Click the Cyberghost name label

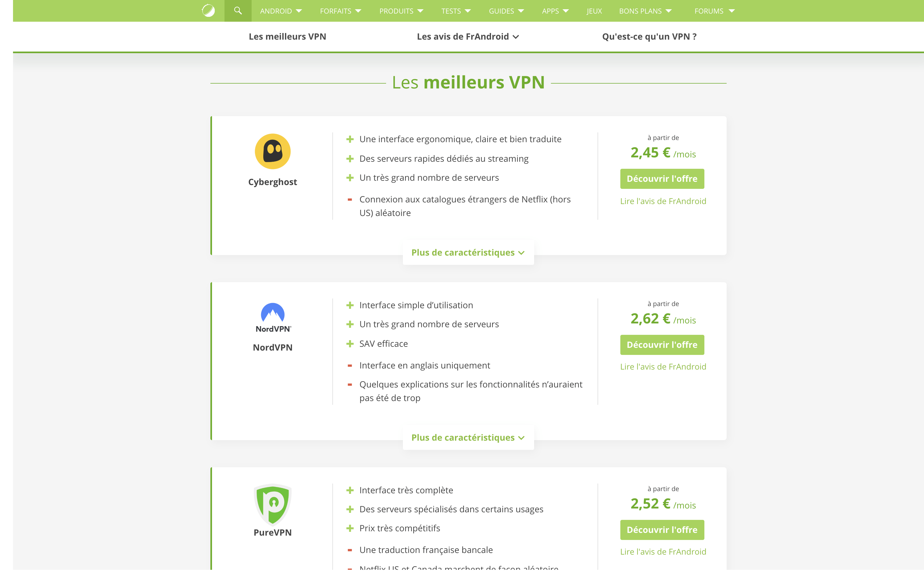[x=272, y=182]
